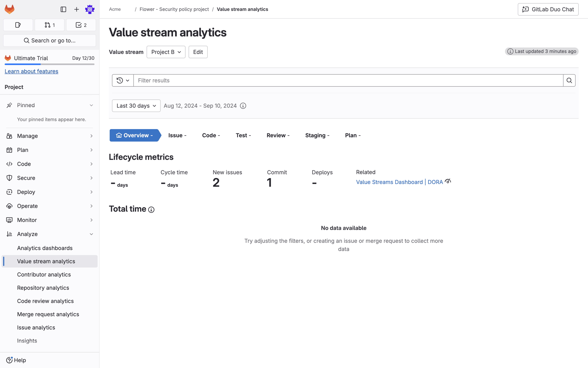Click the DORA dashboard gauge icon
Image resolution: width=588 pixels, height=368 pixels.
click(448, 181)
